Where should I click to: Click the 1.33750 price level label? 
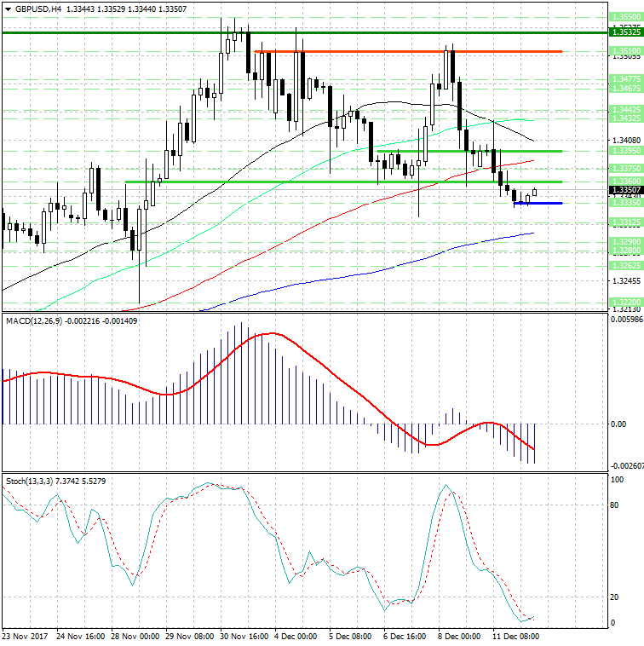click(x=626, y=169)
